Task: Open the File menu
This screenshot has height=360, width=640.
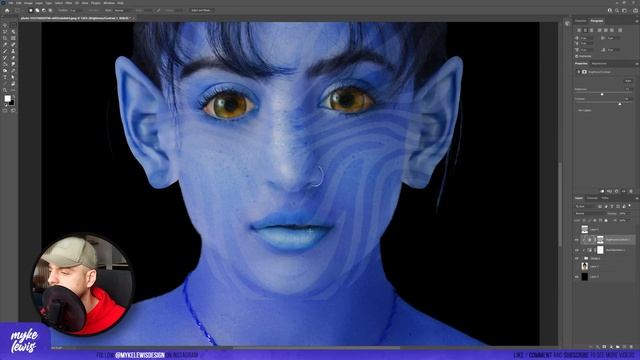Action: click(x=11, y=3)
